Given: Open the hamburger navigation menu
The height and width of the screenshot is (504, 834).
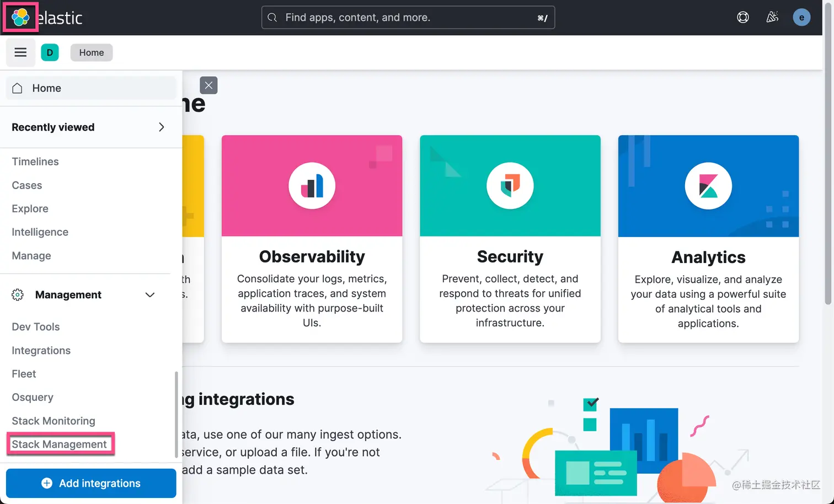Looking at the screenshot, I should click(20, 52).
